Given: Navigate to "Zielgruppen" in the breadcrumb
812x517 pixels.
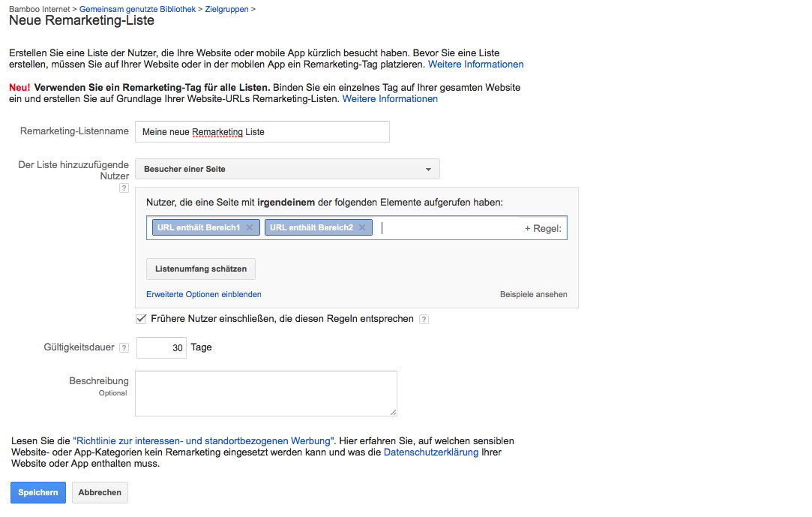Looking at the screenshot, I should tap(226, 10).
